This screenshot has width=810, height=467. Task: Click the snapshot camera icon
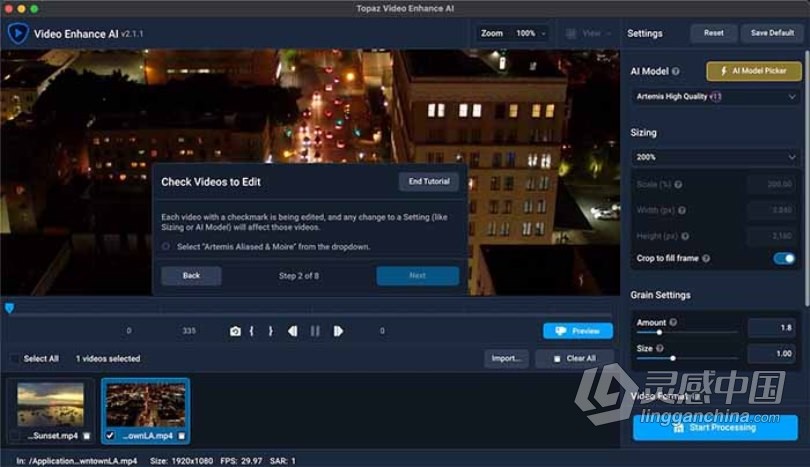235,331
